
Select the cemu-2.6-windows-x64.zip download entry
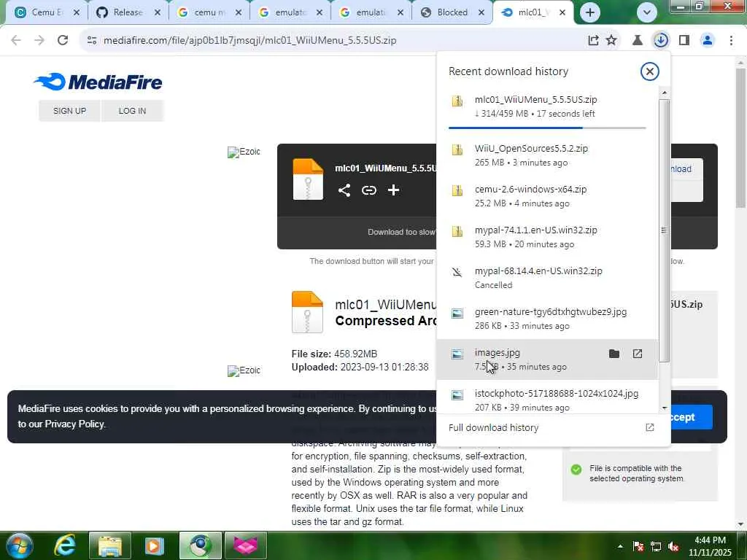[547, 196]
